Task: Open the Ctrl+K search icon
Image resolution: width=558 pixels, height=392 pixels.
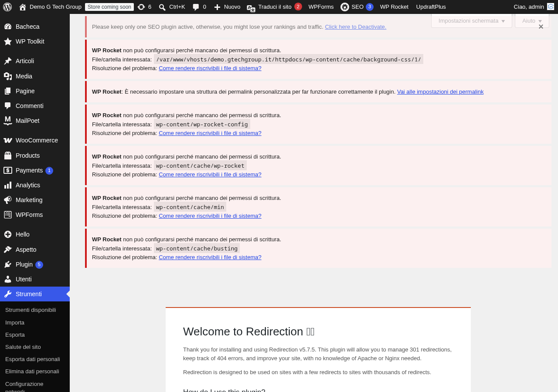Action: point(162,7)
